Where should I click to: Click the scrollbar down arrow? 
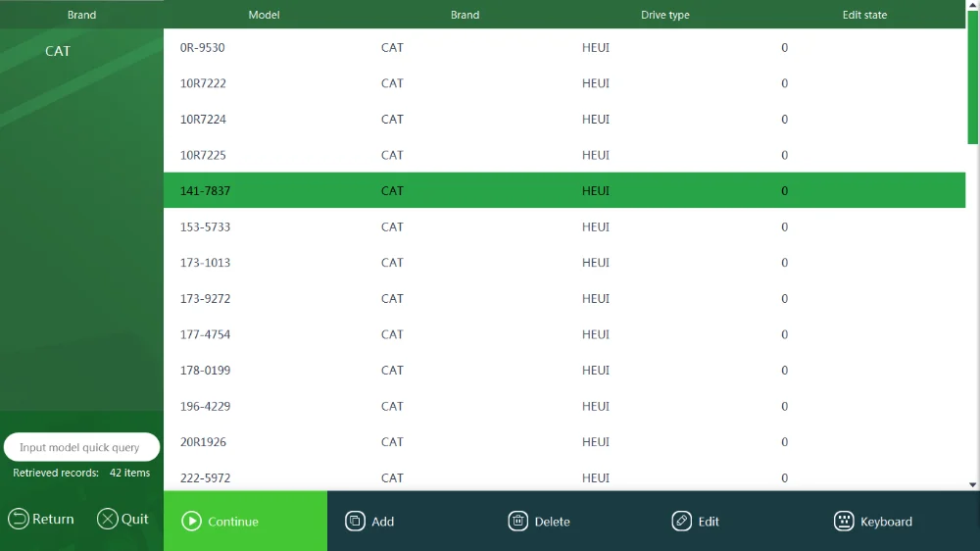tap(972, 484)
